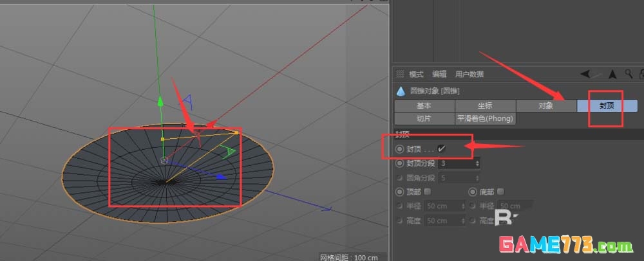The width and height of the screenshot is (644, 261).
Task: Click the green Y-axis arrow handle
Action: (160, 101)
